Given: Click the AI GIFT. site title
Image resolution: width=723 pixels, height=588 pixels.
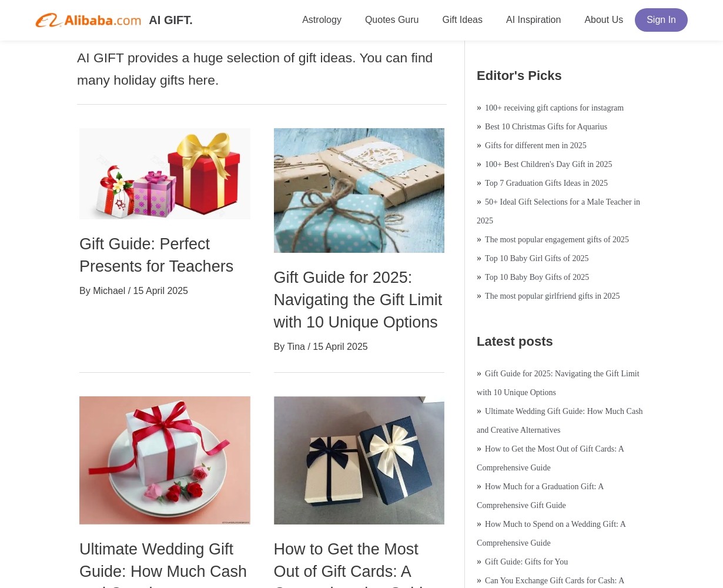Looking at the screenshot, I should pos(170,20).
